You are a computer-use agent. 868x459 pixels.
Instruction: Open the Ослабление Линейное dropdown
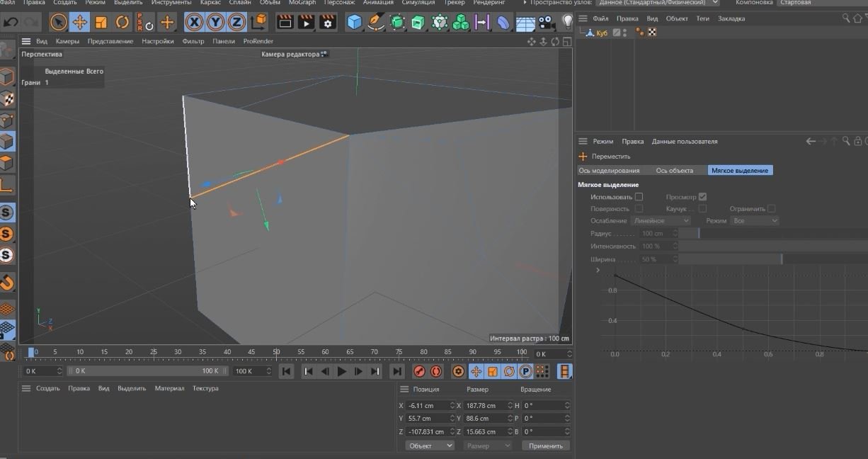click(x=660, y=221)
